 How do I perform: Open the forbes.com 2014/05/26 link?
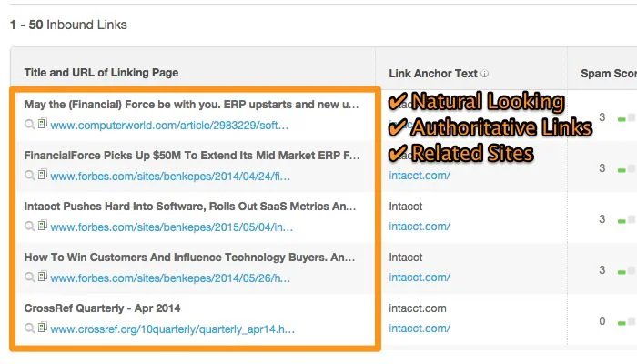click(x=170, y=278)
